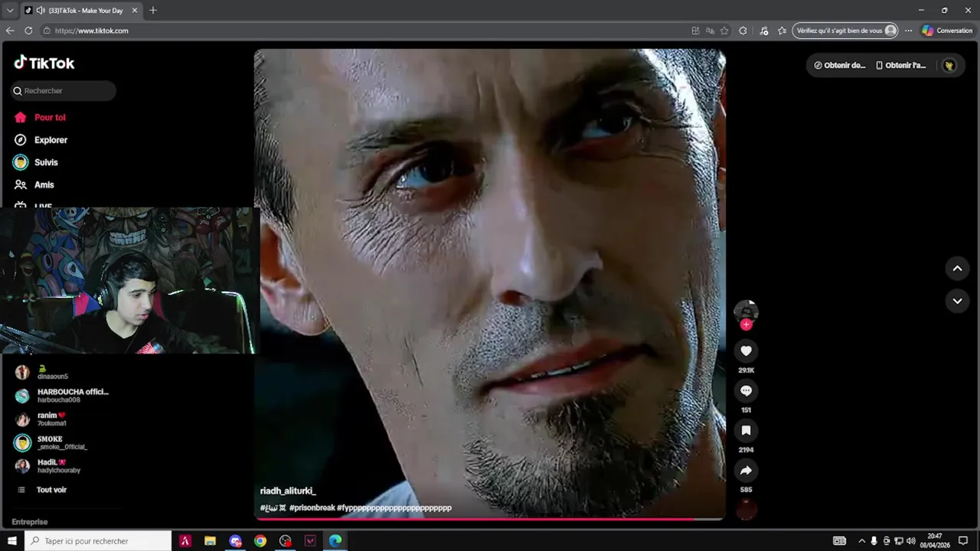Open riadh_aliturki_ creator profile link

(288, 491)
